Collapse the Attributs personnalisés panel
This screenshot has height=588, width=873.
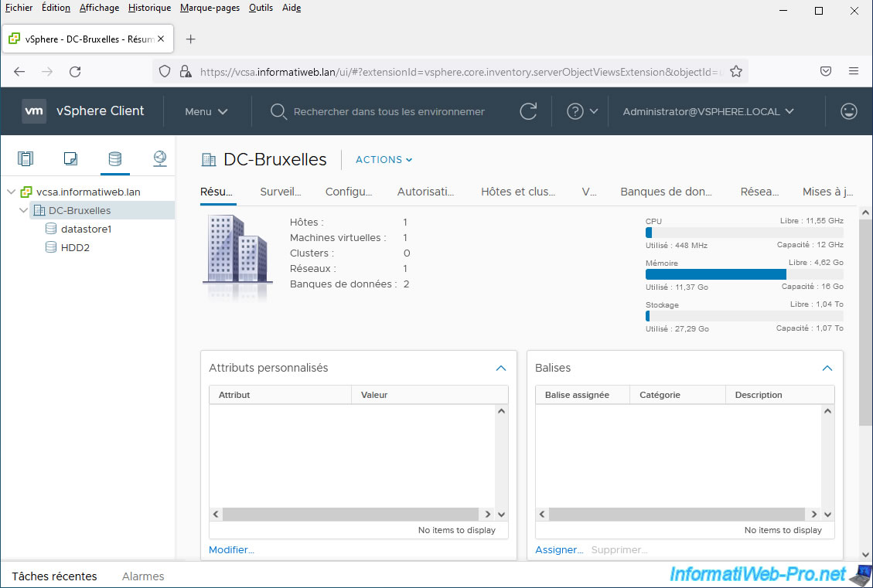500,369
